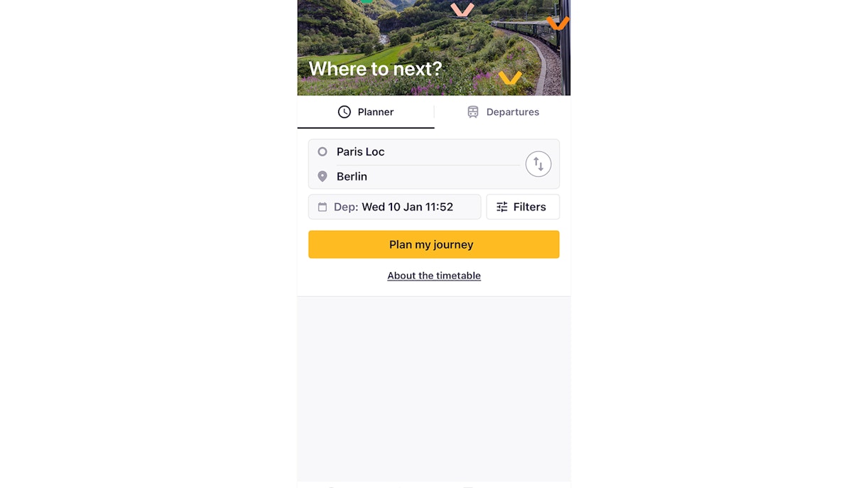
Task: Open the About the timetable link
Action: (x=433, y=276)
